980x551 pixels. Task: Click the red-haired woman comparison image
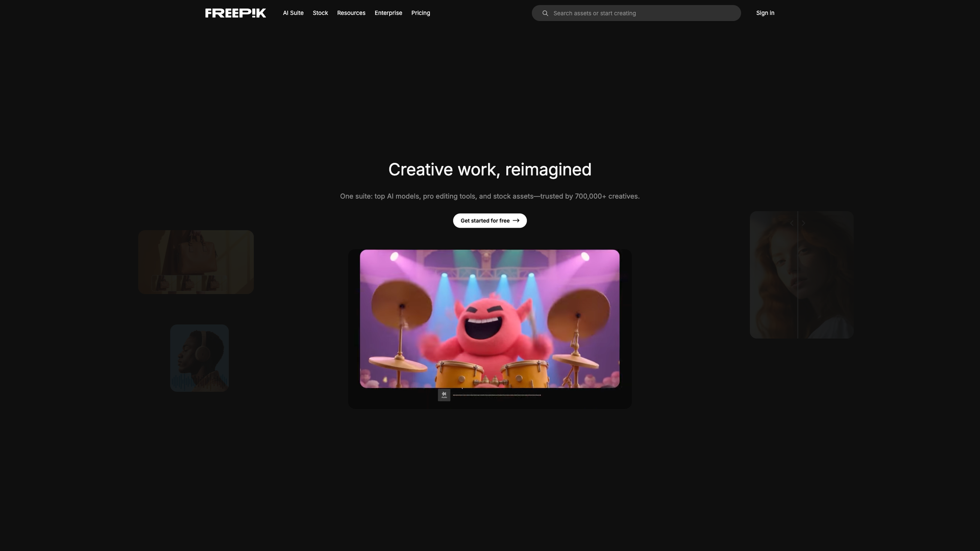coord(801,274)
